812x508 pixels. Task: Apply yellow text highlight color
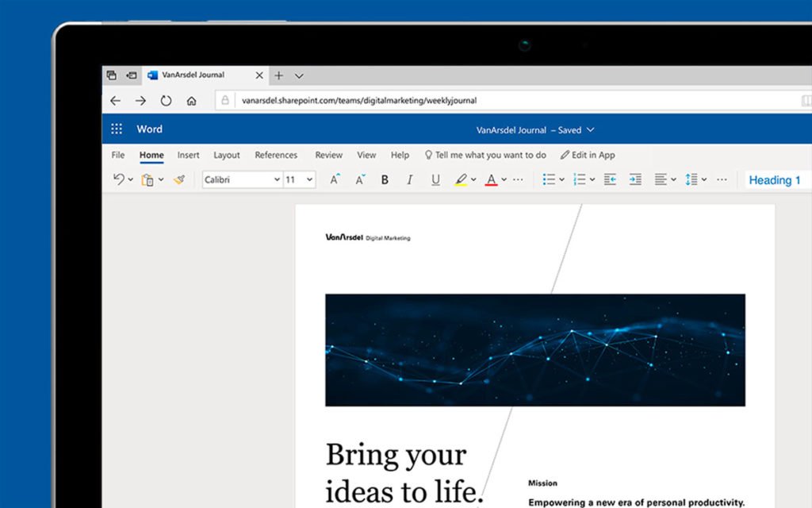click(461, 180)
